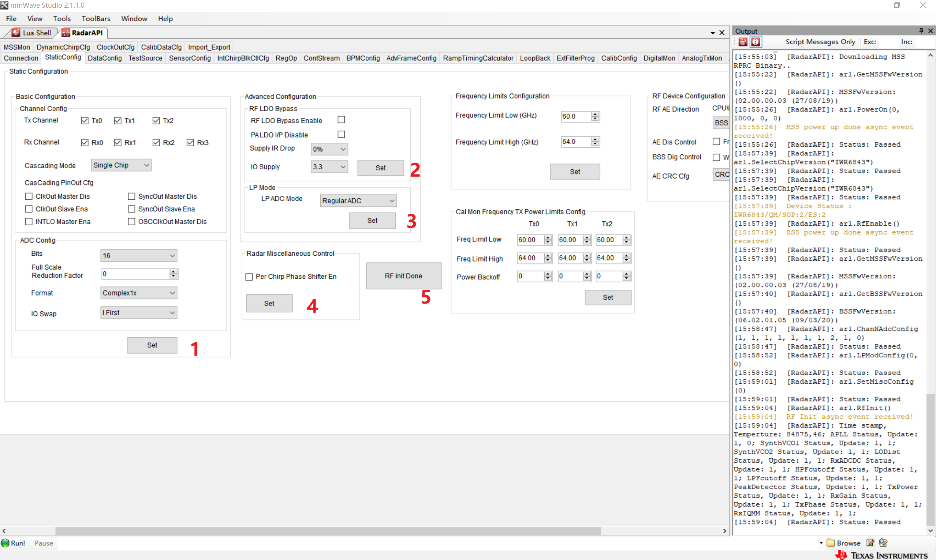Enable the RF LDO Bypass Enable checkbox
This screenshot has height=560, width=936.
click(341, 120)
